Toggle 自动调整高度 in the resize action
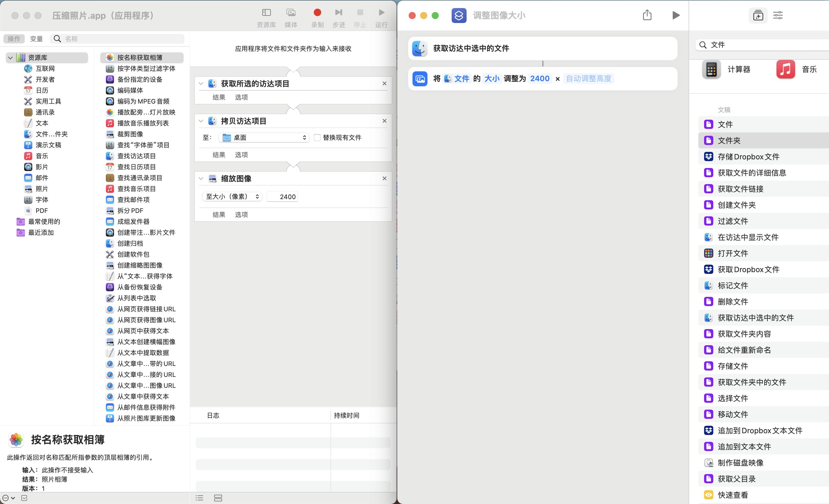The width and height of the screenshot is (829, 504). (589, 78)
